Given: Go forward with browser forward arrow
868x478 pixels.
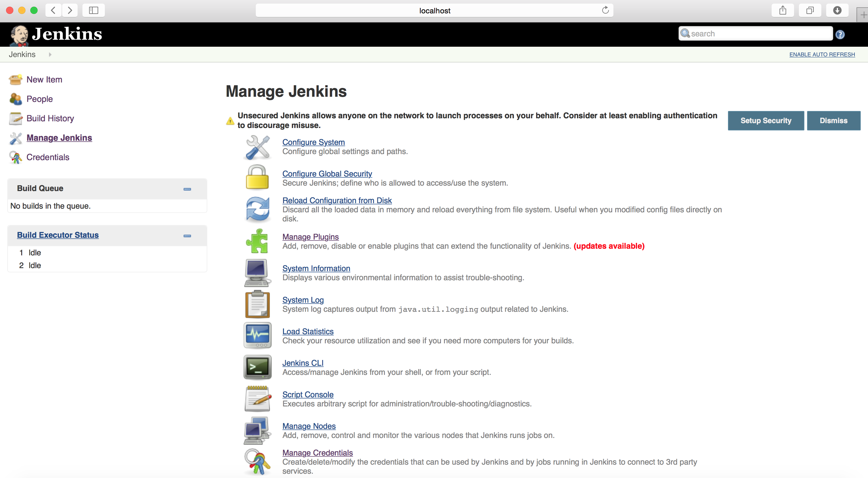Looking at the screenshot, I should (x=70, y=10).
